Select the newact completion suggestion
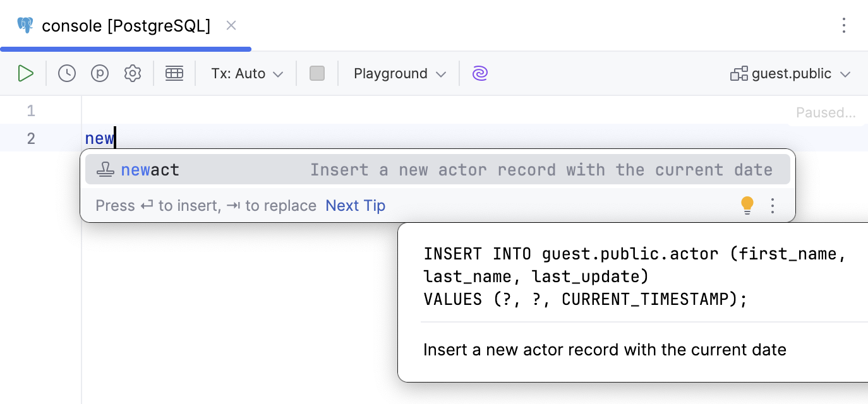The width and height of the screenshot is (868, 404). tap(150, 169)
